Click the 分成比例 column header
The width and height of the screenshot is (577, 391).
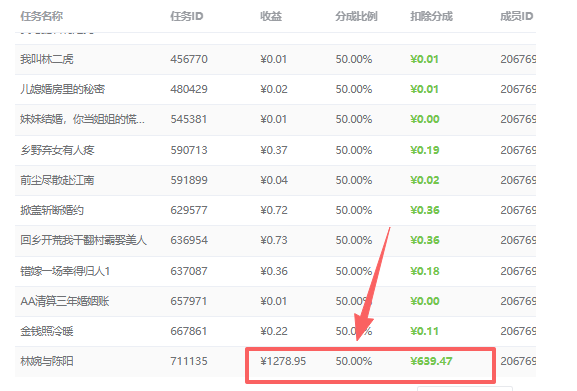click(356, 16)
